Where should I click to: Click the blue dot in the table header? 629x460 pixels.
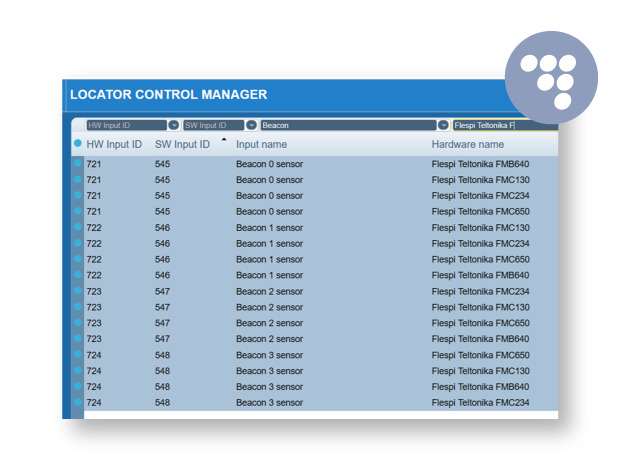(78, 143)
